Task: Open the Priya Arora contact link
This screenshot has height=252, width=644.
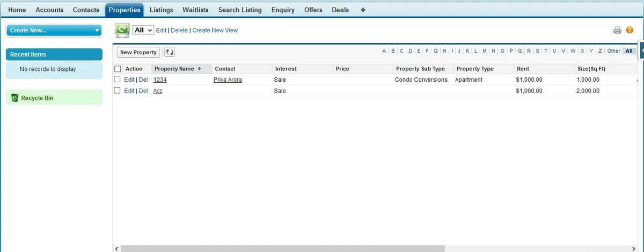Action: [228, 80]
